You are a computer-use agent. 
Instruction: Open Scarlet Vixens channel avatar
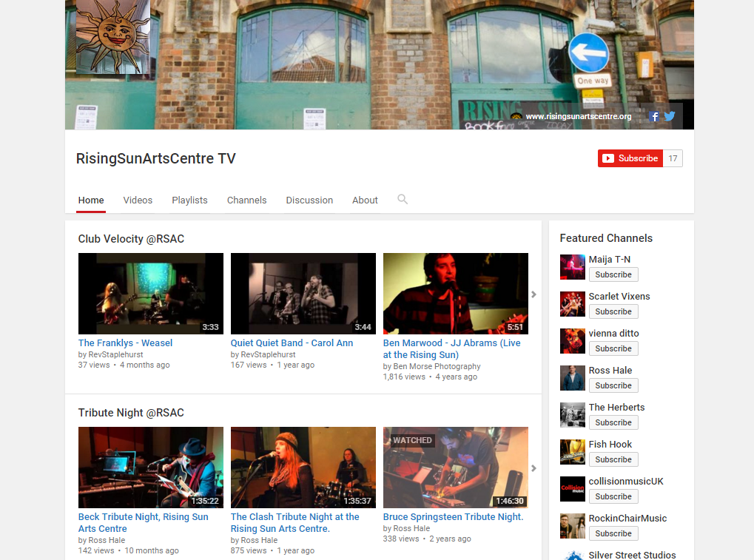pyautogui.click(x=572, y=304)
